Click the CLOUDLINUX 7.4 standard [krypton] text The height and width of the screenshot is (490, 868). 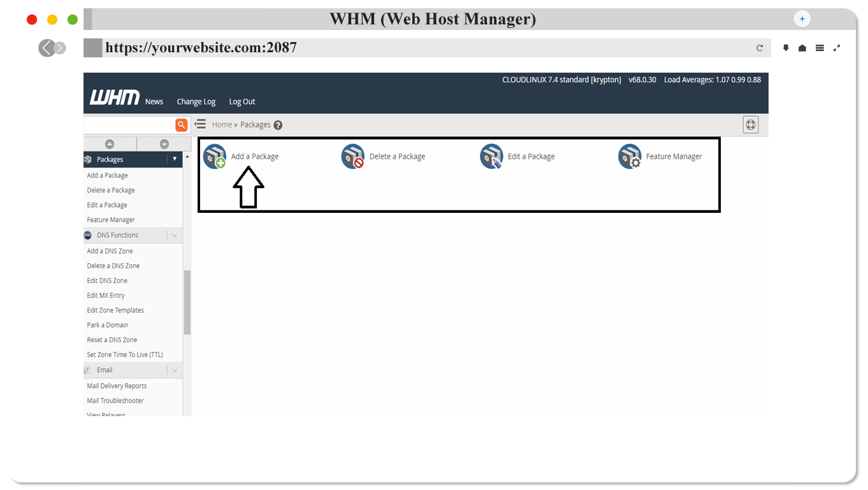[x=561, y=80]
